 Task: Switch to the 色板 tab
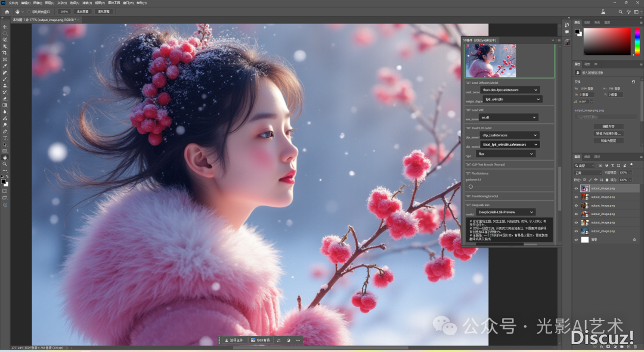pos(587,23)
